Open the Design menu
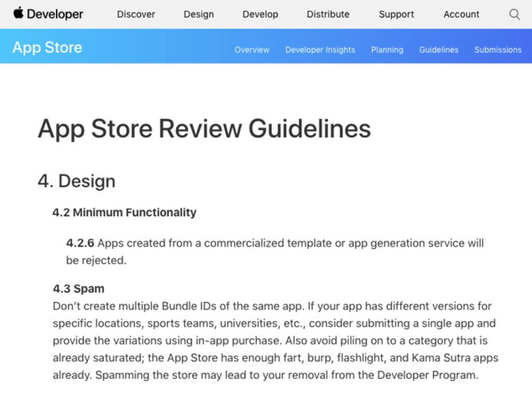 pos(198,15)
